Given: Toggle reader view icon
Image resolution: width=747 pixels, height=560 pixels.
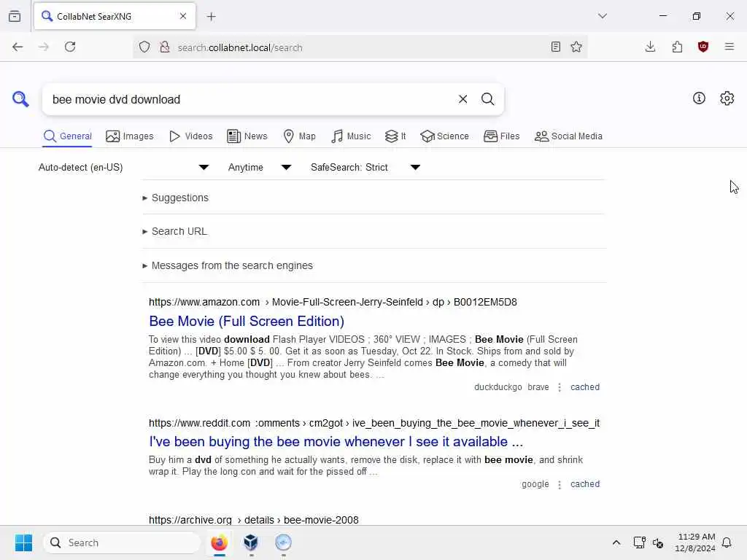Looking at the screenshot, I should click(555, 47).
